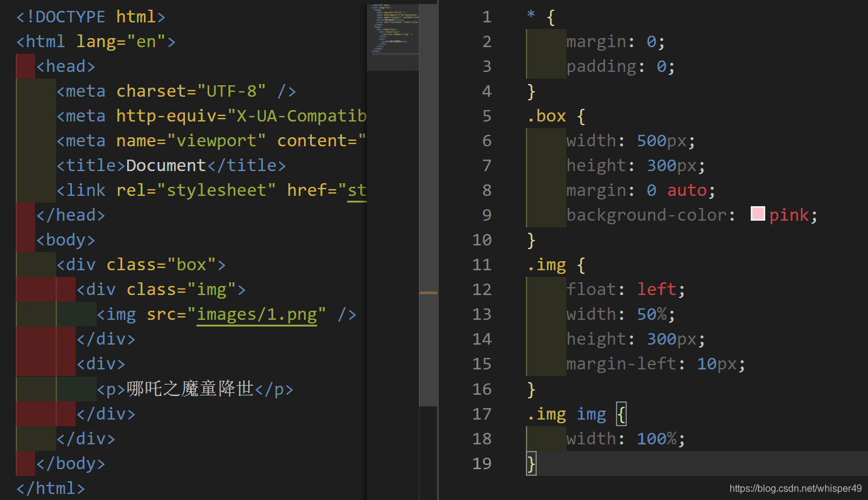Click the opening <body> tag
Viewport: 868px width, 500px height.
[x=65, y=240]
